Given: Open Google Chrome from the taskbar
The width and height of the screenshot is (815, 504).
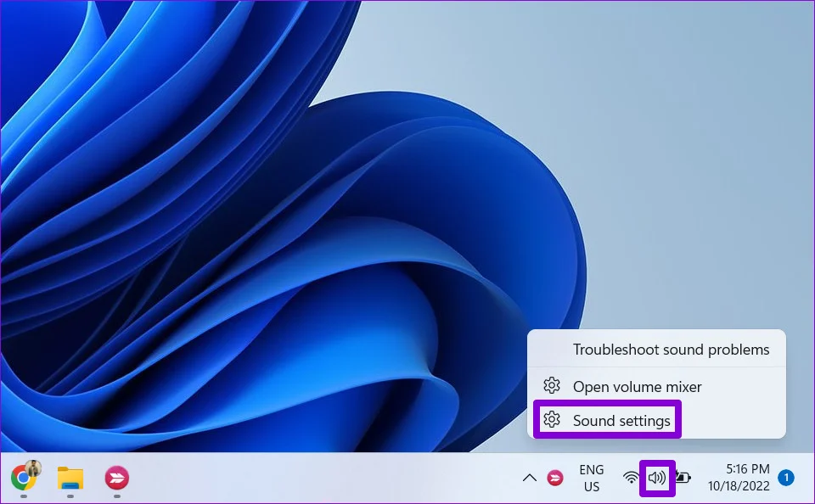Looking at the screenshot, I should pyautogui.click(x=21, y=479).
